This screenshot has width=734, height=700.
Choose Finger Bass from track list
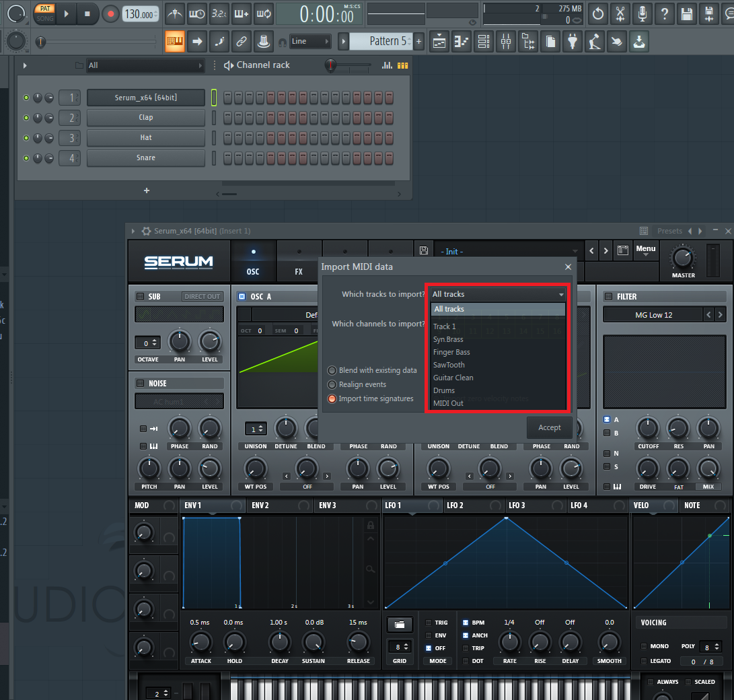[451, 352]
